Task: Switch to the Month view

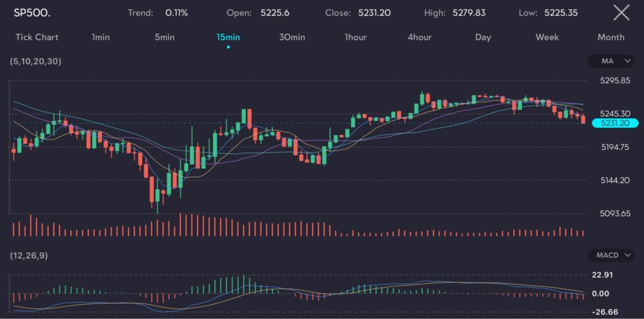Action: (x=611, y=37)
